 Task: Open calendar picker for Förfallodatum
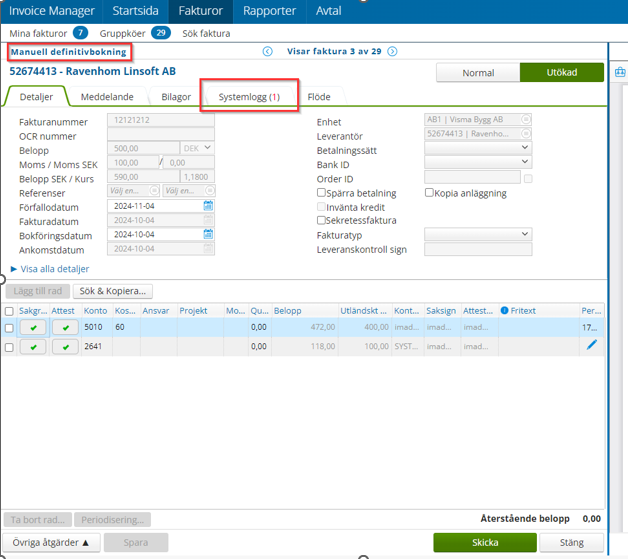click(208, 206)
